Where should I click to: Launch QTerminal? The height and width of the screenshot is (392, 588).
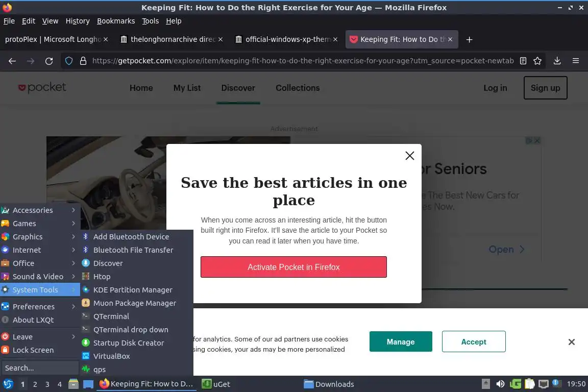tap(137, 316)
